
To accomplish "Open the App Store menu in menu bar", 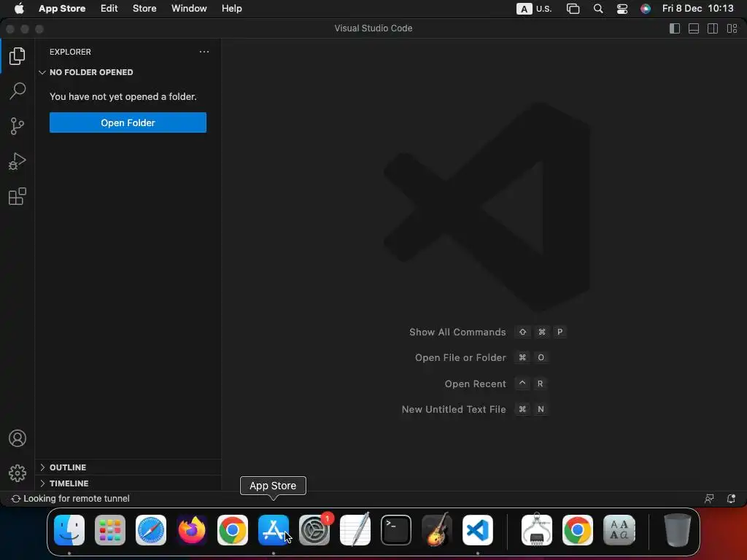I will coord(62,9).
